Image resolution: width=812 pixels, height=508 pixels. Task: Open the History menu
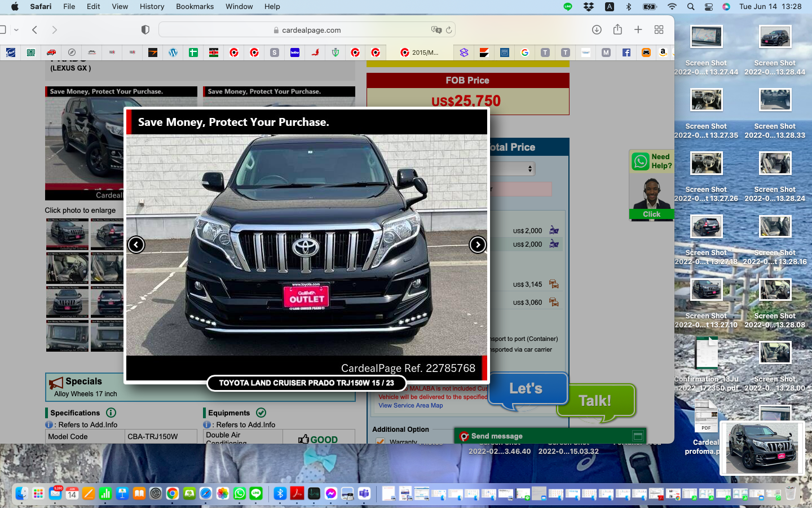coord(152,7)
